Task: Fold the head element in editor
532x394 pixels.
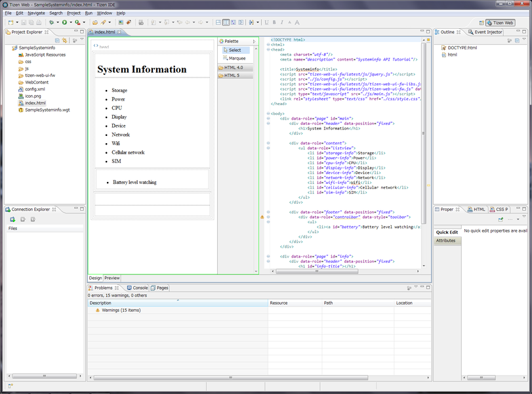Action: point(268,50)
